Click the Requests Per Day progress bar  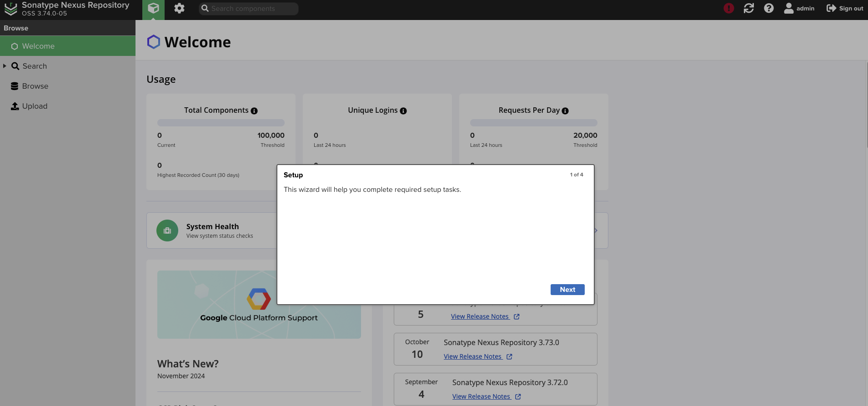click(534, 123)
